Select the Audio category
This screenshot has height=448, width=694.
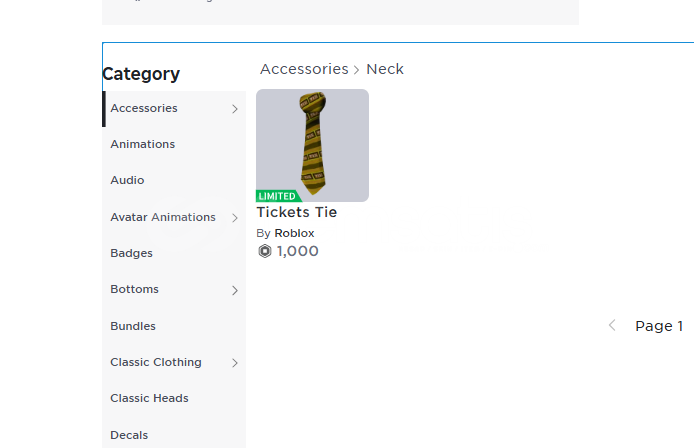coord(127,180)
